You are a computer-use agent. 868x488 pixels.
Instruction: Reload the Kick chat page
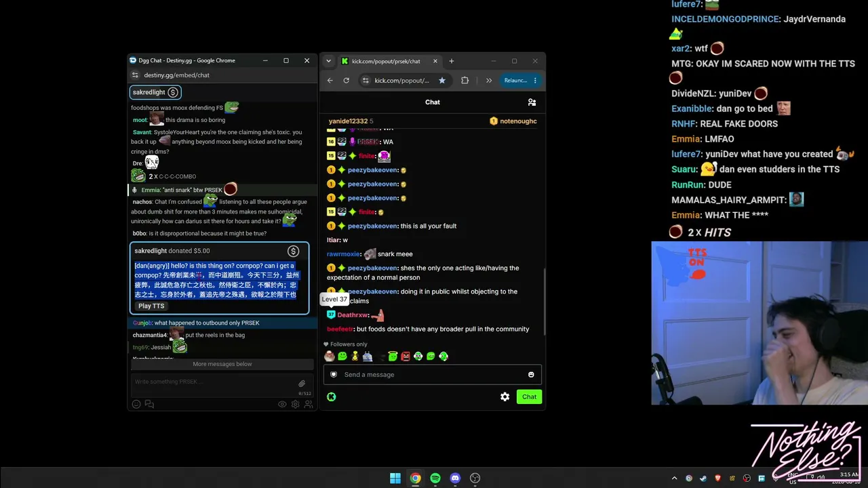[346, 80]
